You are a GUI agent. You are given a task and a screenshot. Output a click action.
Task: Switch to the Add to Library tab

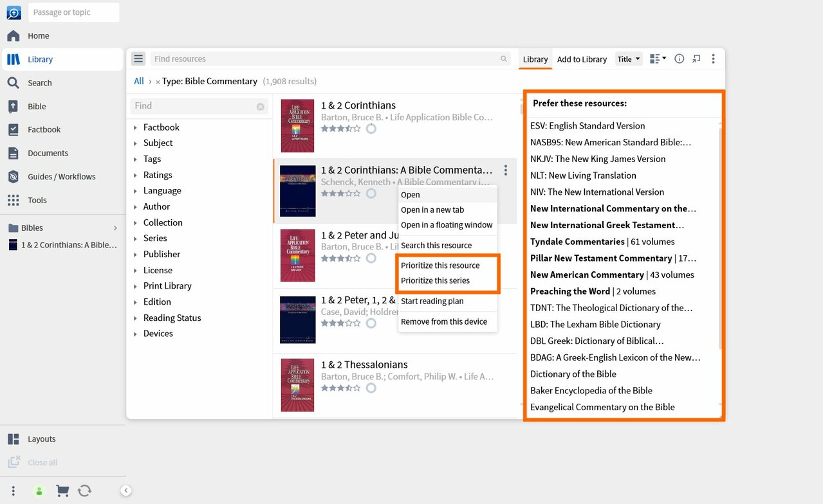click(582, 59)
